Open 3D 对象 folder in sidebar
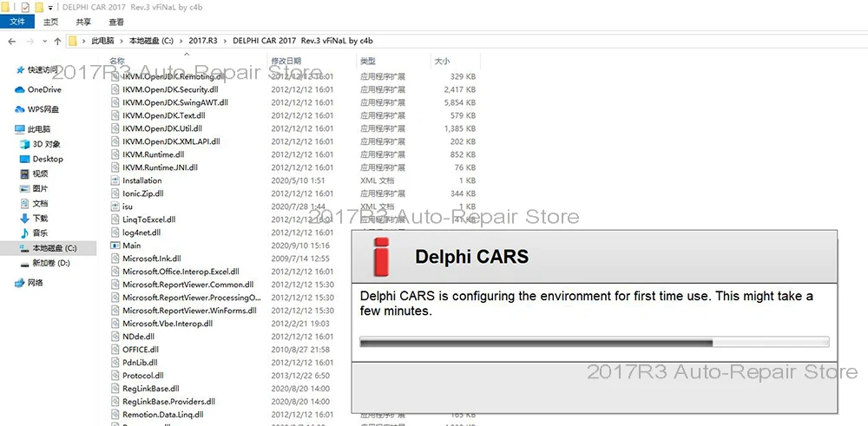 tap(46, 144)
